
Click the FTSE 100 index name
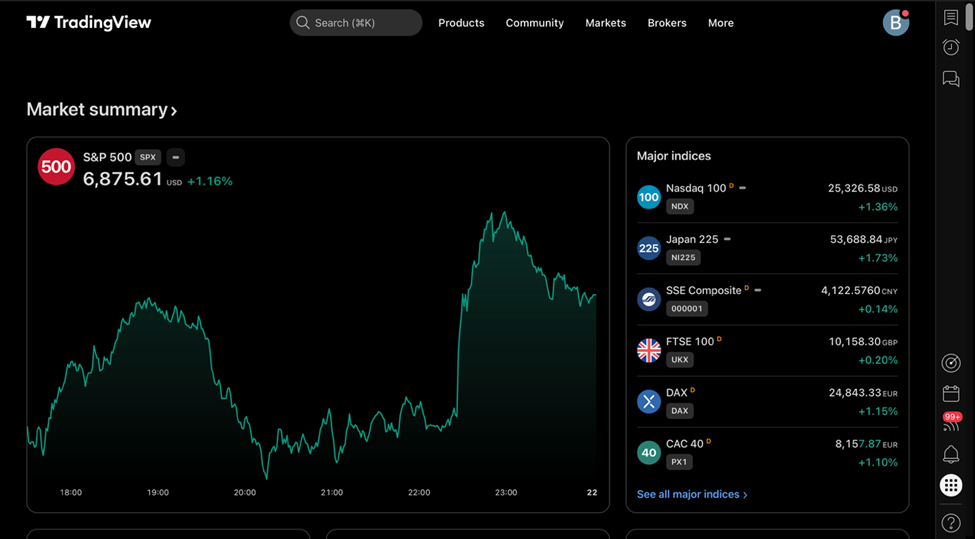690,341
